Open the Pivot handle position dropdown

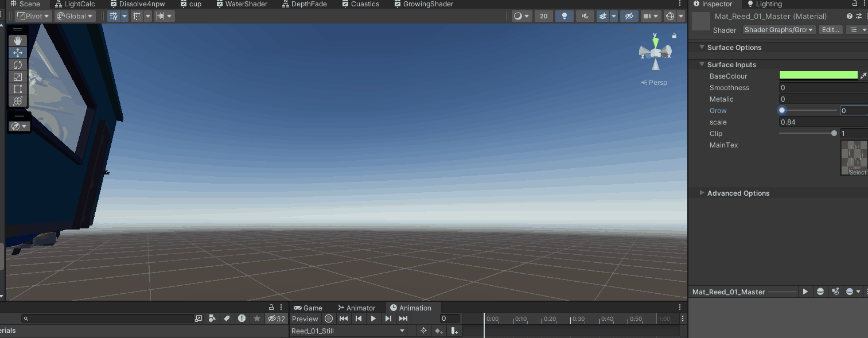pyautogui.click(x=33, y=16)
